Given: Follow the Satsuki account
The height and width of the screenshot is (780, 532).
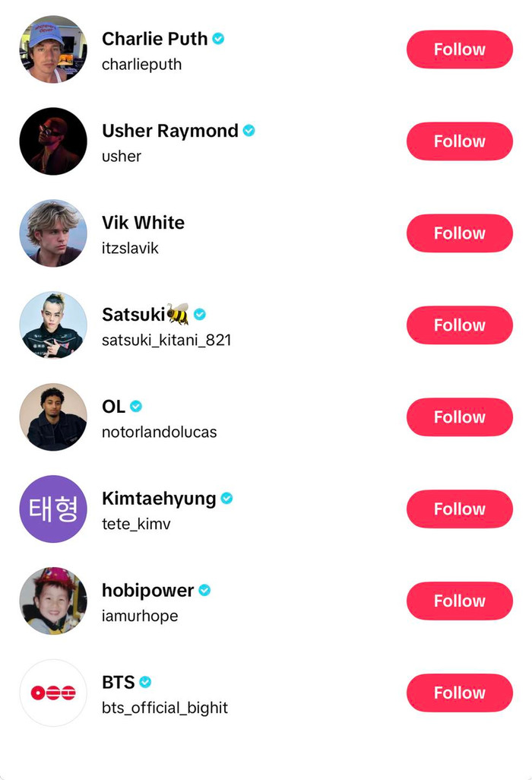Looking at the screenshot, I should (x=459, y=325).
